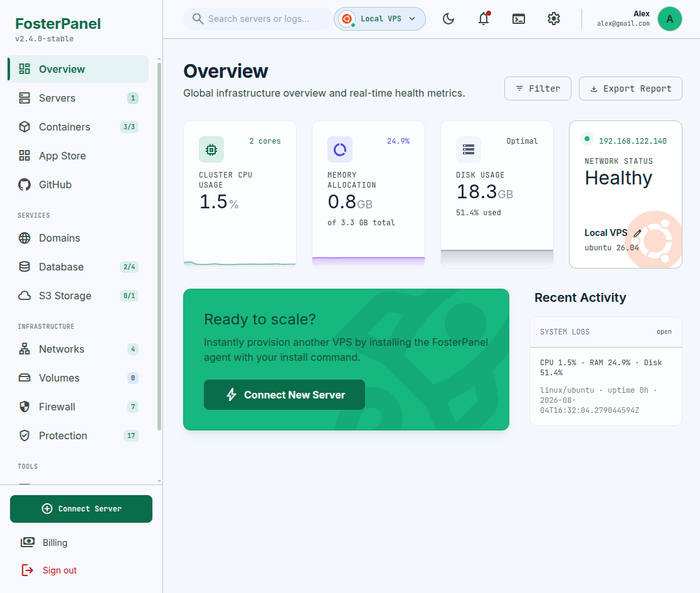
Task: Click Protection badge 17
Action: click(131, 435)
